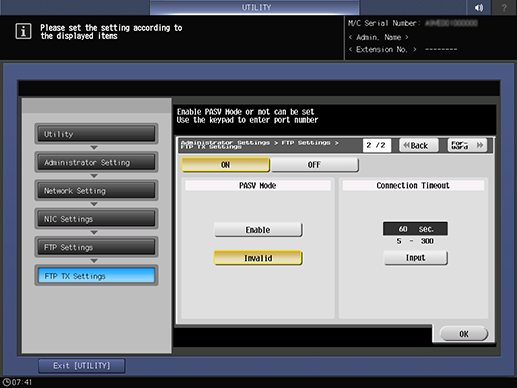Confirm settings with the OK button
Image resolution: width=517 pixels, height=388 pixels.
point(464,334)
